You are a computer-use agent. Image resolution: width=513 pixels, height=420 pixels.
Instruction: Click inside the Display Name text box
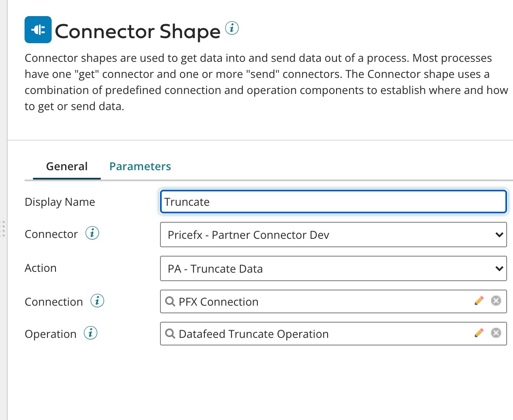click(x=296, y=202)
